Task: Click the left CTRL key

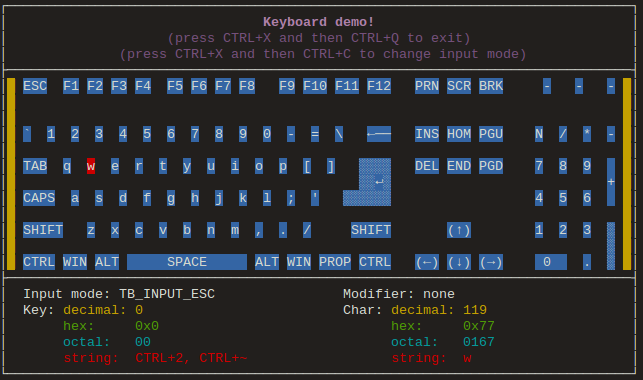Action: (39, 262)
